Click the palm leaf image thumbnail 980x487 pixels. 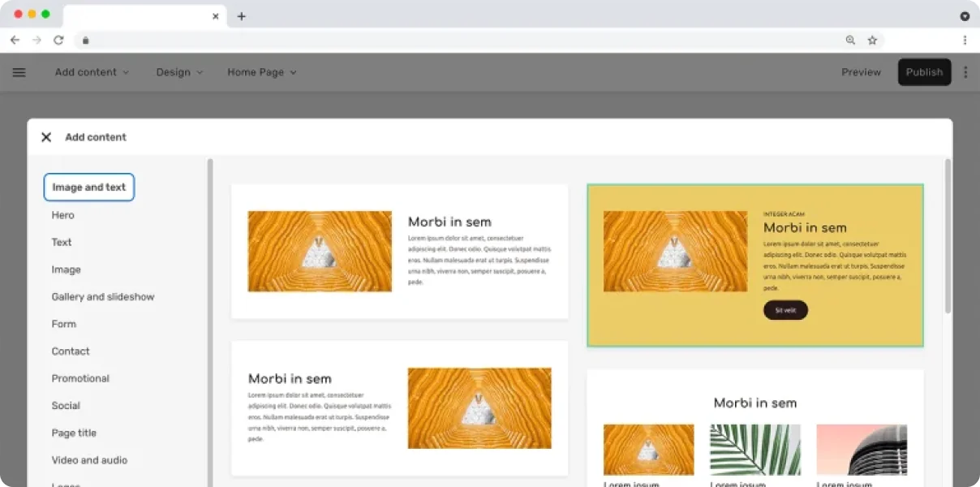click(755, 450)
